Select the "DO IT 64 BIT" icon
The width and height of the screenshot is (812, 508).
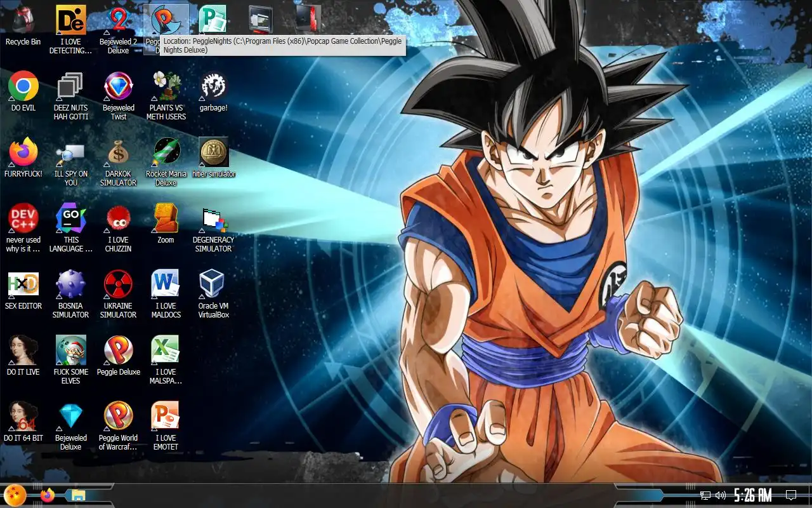coord(23,422)
